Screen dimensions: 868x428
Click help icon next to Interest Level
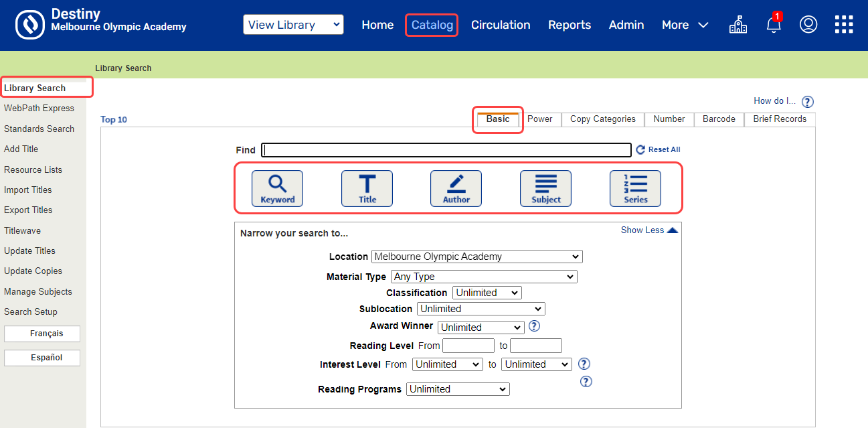[584, 364]
